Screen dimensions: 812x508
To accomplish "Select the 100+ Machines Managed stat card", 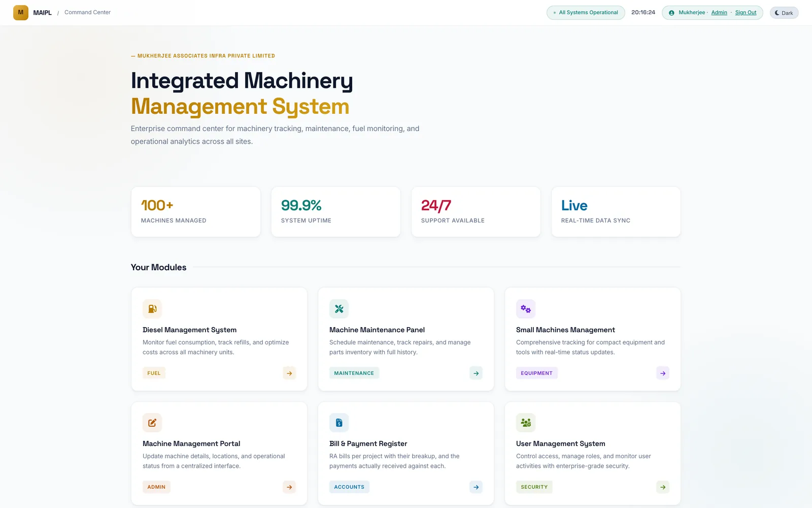I will (x=196, y=212).
